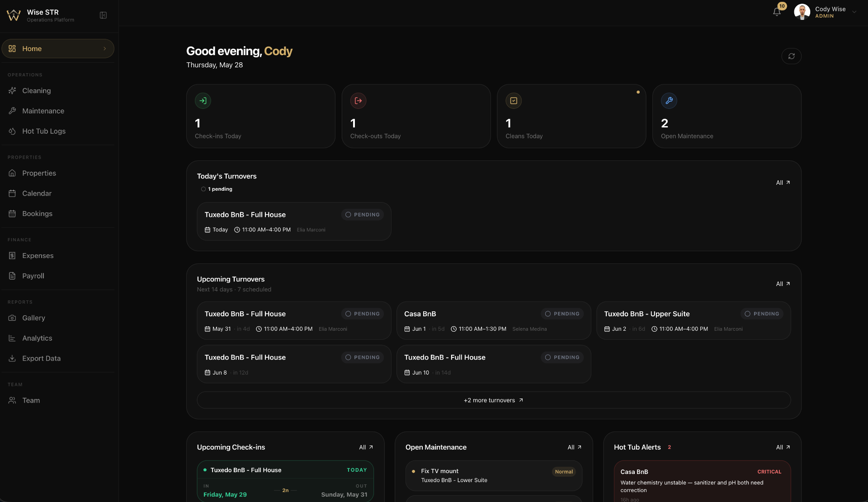Screen dimensions: 868x502
Task: Open Bookings from the sidebar
Action: [58, 214]
